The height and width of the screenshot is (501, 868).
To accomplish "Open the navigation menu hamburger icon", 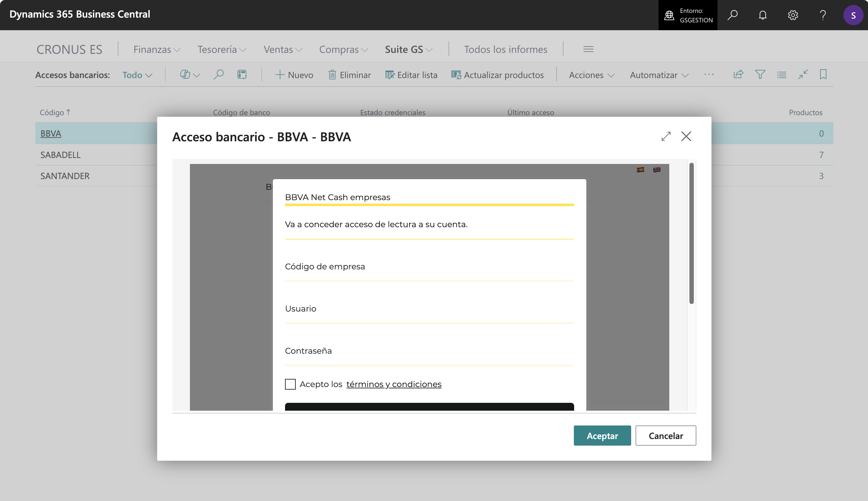I will coord(588,49).
